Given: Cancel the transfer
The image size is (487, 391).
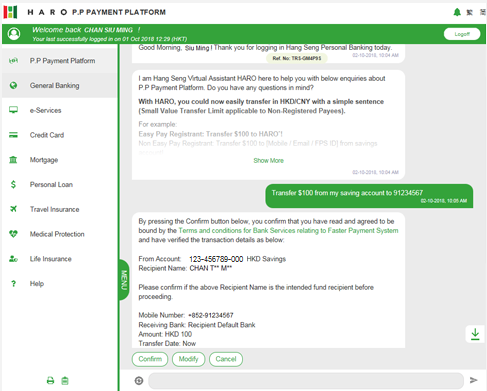Looking at the screenshot, I should coord(226,359).
